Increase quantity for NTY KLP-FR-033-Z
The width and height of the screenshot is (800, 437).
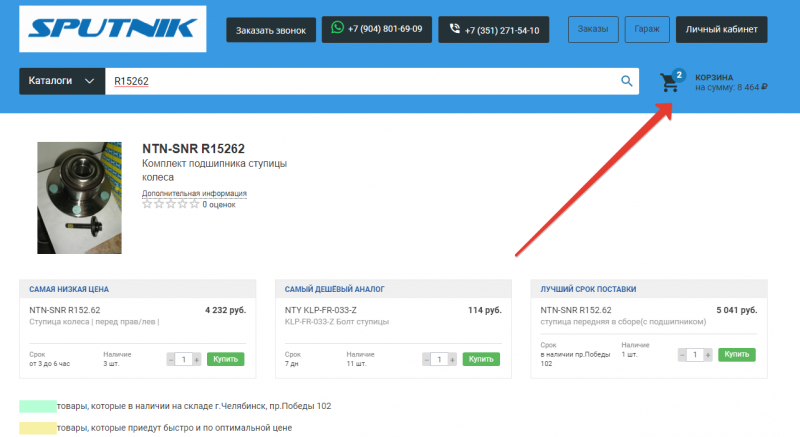(x=452, y=359)
